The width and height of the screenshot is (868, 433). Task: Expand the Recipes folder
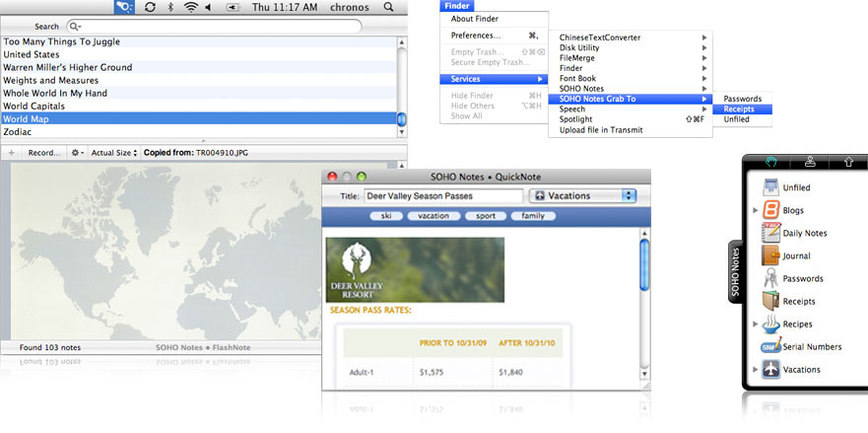coord(755,324)
